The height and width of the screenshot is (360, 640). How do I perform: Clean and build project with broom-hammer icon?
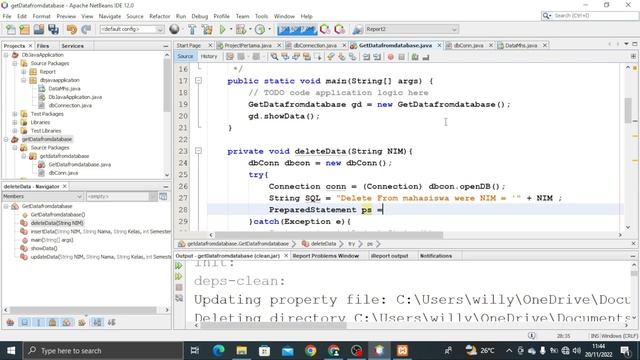[207, 29]
